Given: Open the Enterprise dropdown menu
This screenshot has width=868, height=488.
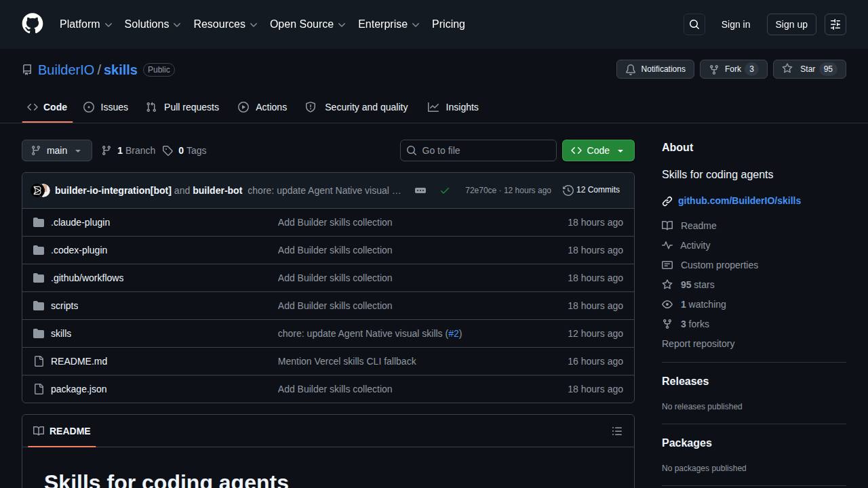Looking at the screenshot, I should click(389, 24).
